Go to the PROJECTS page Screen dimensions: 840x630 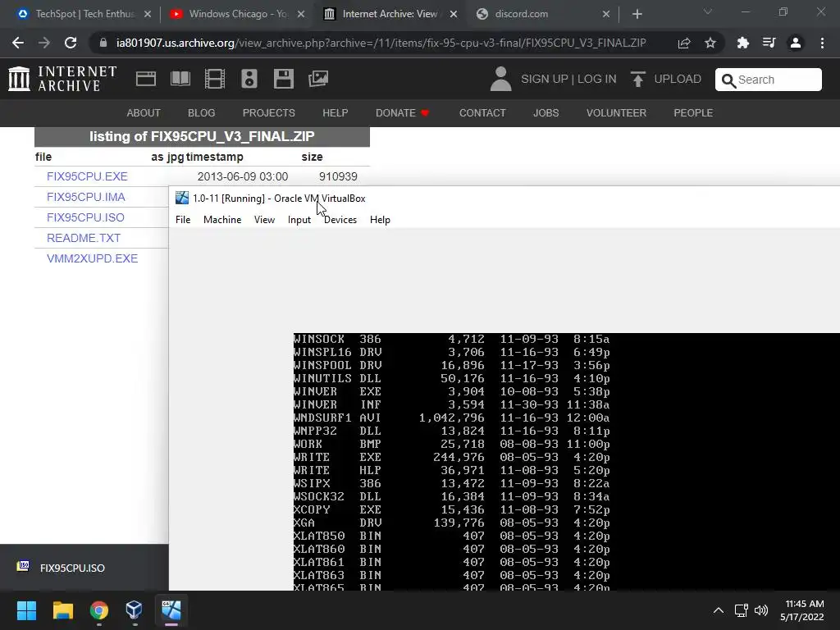click(x=268, y=113)
